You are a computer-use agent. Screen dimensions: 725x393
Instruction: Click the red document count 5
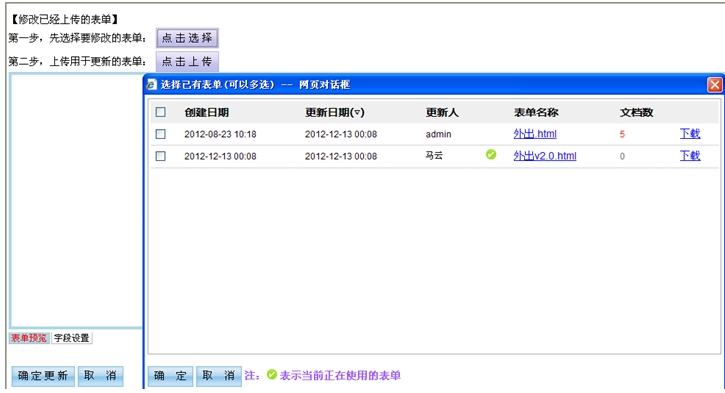(622, 135)
